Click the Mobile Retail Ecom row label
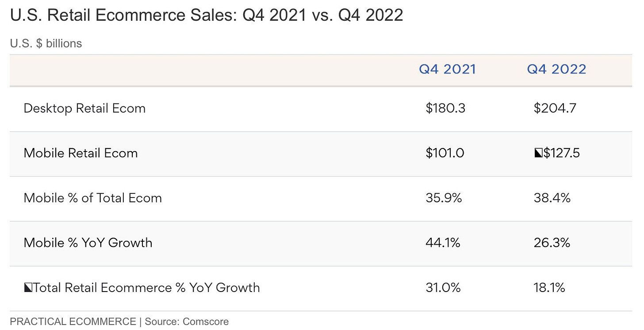644x330 pixels. (80, 153)
